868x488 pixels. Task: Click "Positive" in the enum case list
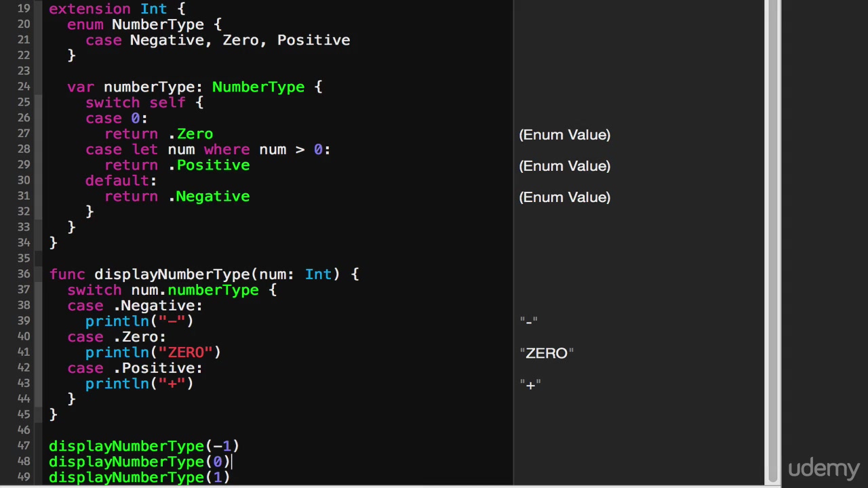[x=313, y=40]
